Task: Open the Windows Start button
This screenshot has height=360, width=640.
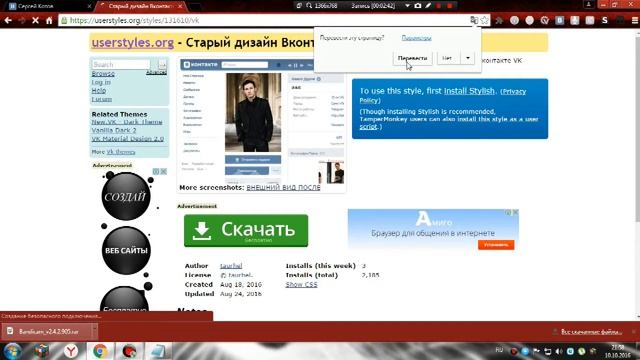Action: tap(13, 351)
